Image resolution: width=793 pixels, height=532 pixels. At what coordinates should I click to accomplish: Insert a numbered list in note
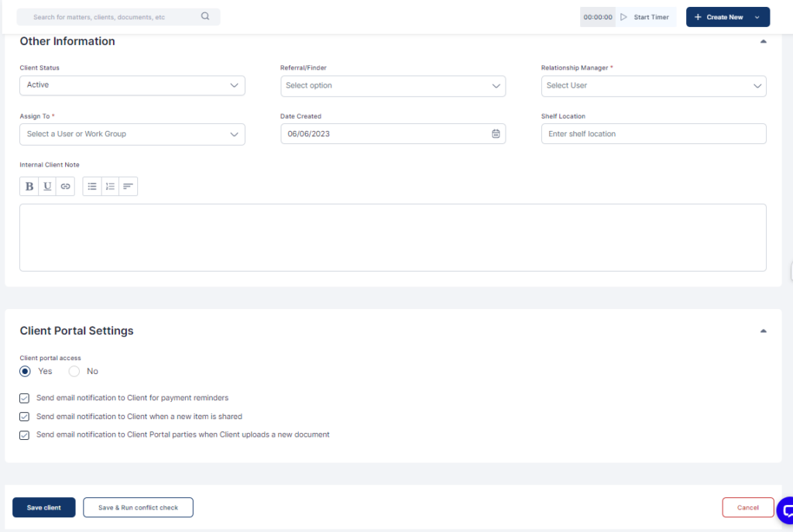[x=110, y=186]
